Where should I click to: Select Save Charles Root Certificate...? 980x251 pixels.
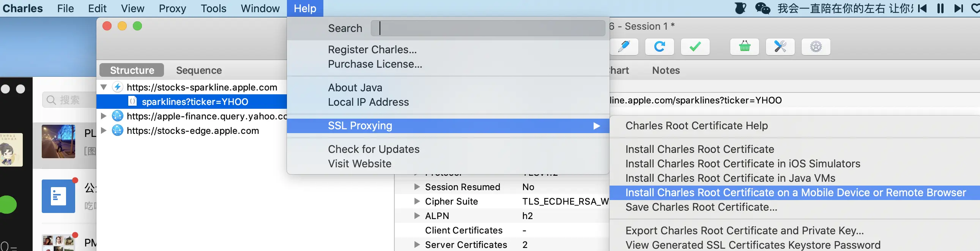coord(795,207)
